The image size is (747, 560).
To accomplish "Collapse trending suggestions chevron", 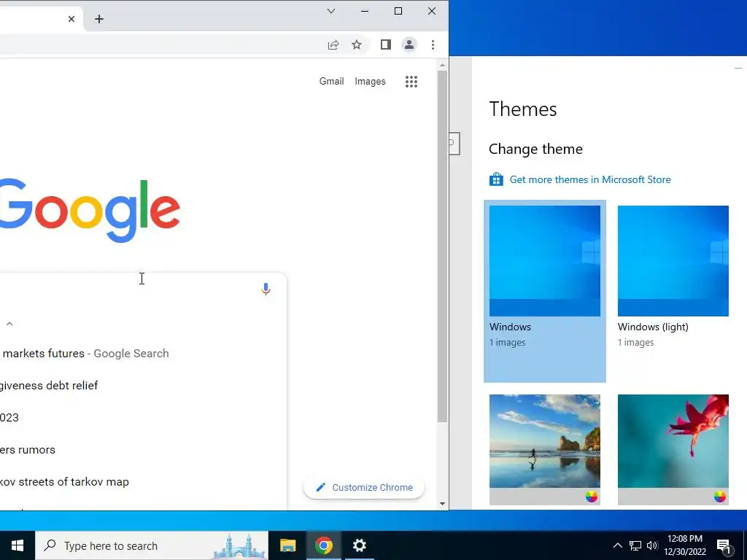I will pyautogui.click(x=9, y=324).
